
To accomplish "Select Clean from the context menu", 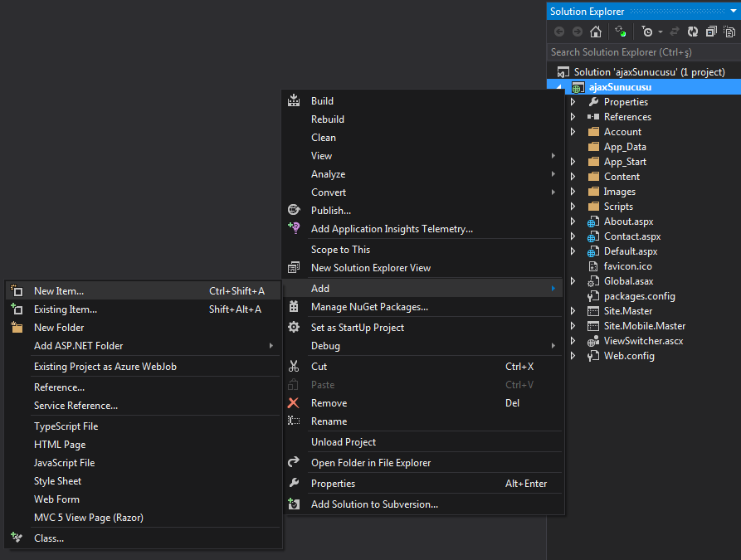I will click(423, 138).
